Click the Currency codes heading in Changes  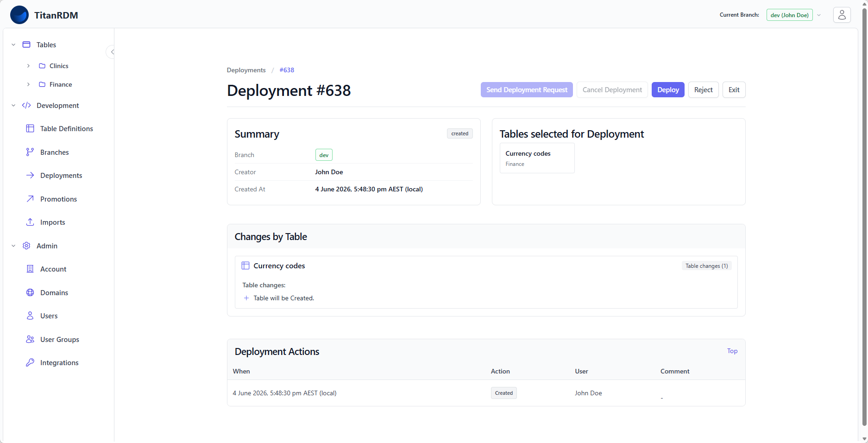click(279, 266)
